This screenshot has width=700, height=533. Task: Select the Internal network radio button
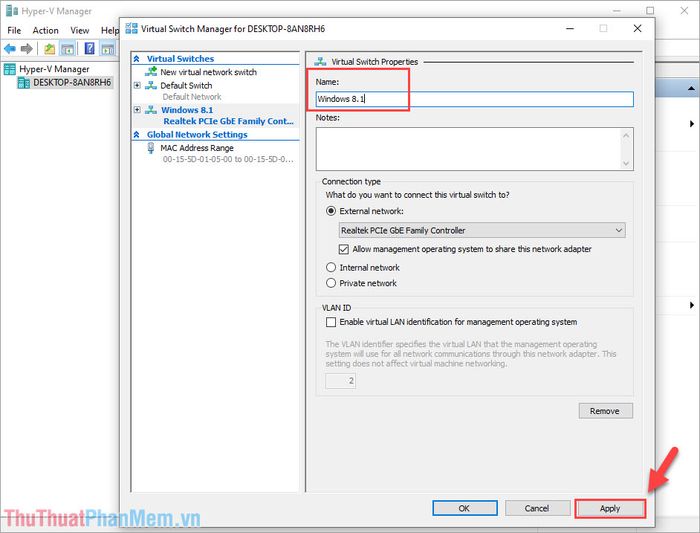[331, 267]
